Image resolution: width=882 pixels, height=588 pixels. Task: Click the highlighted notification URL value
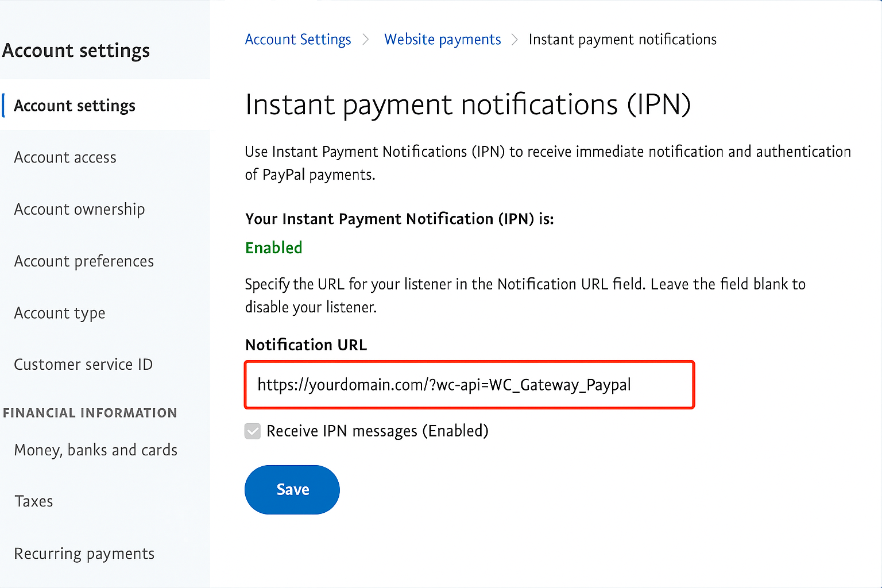(x=444, y=385)
